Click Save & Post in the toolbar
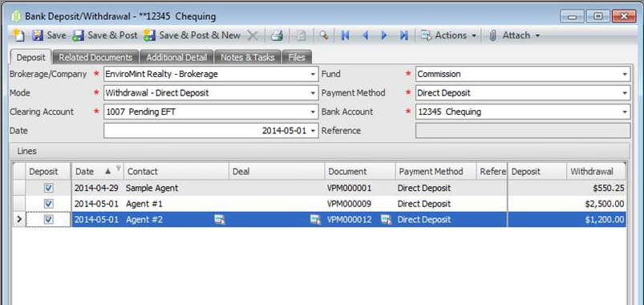 point(105,35)
